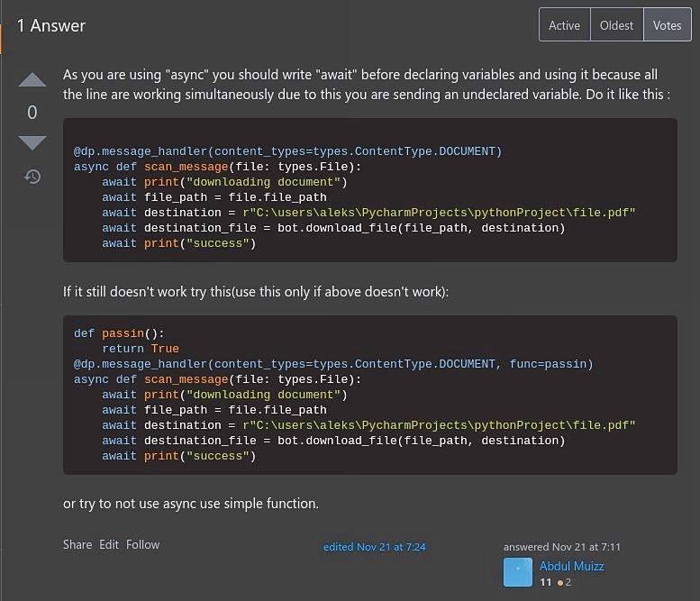Click the "def passin():" line in the code
Viewport: 700px width, 601px height.
click(119, 333)
